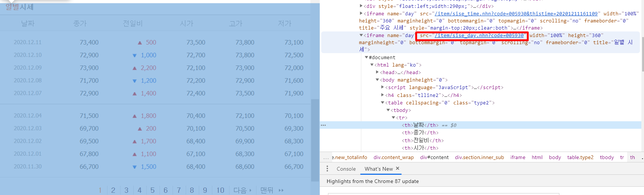
Task: Go to page 7 of daily prices
Action: (179, 190)
